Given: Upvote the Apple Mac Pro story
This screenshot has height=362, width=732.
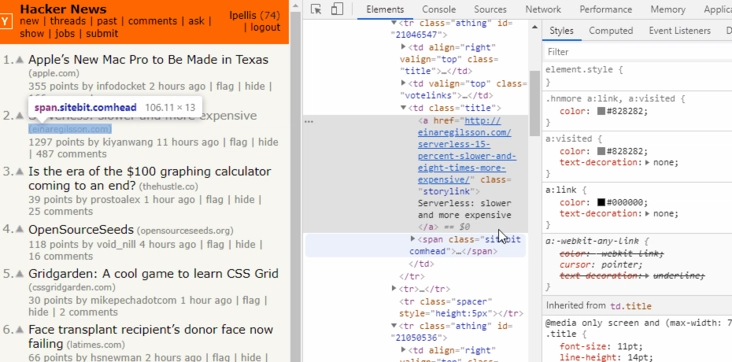Looking at the screenshot, I should pyautogui.click(x=20, y=60).
